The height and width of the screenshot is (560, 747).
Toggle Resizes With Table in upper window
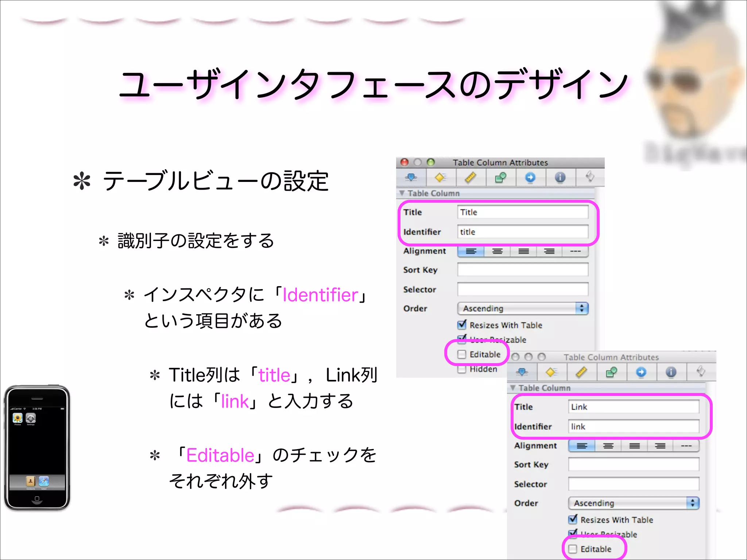click(x=462, y=324)
